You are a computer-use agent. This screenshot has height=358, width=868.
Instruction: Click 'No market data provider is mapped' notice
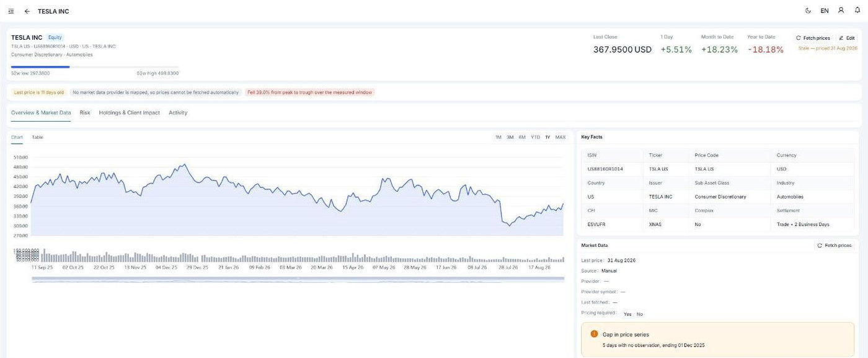tap(156, 92)
